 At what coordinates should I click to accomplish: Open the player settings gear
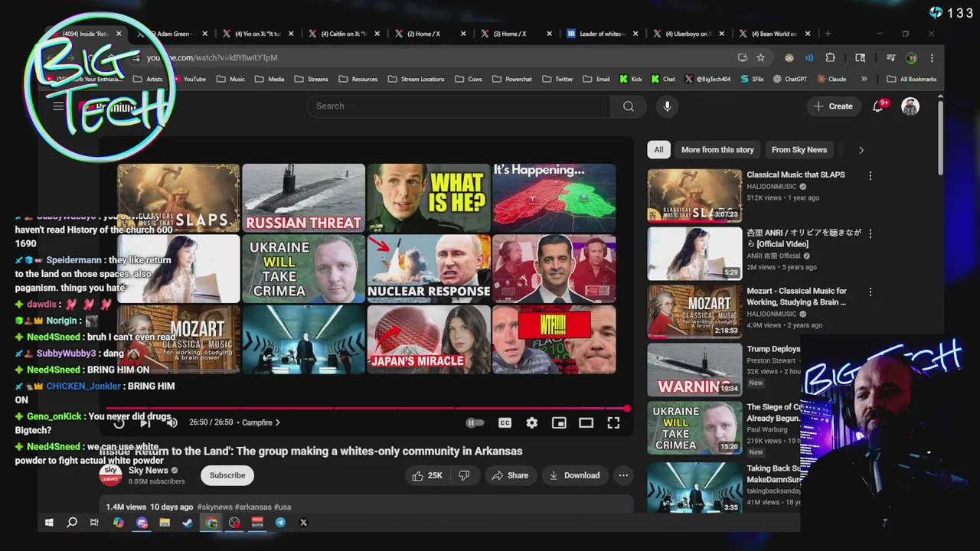[531, 422]
